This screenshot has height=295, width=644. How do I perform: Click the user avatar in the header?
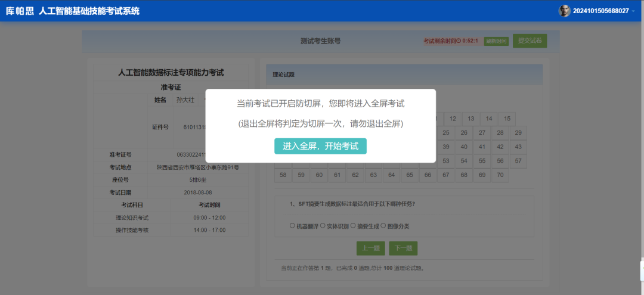click(564, 11)
